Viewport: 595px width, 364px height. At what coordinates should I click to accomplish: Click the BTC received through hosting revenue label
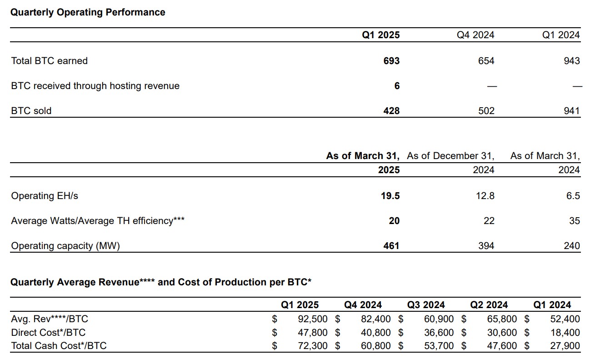[x=95, y=86]
